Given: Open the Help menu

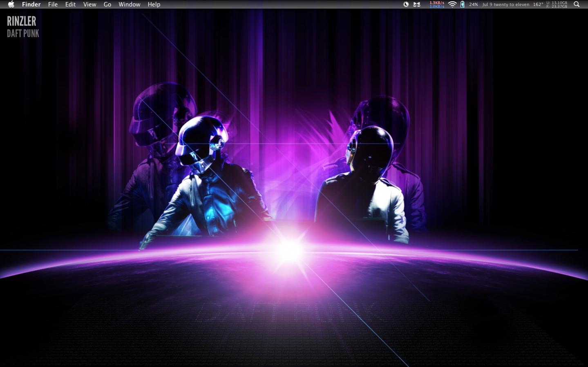Looking at the screenshot, I should (x=154, y=4).
